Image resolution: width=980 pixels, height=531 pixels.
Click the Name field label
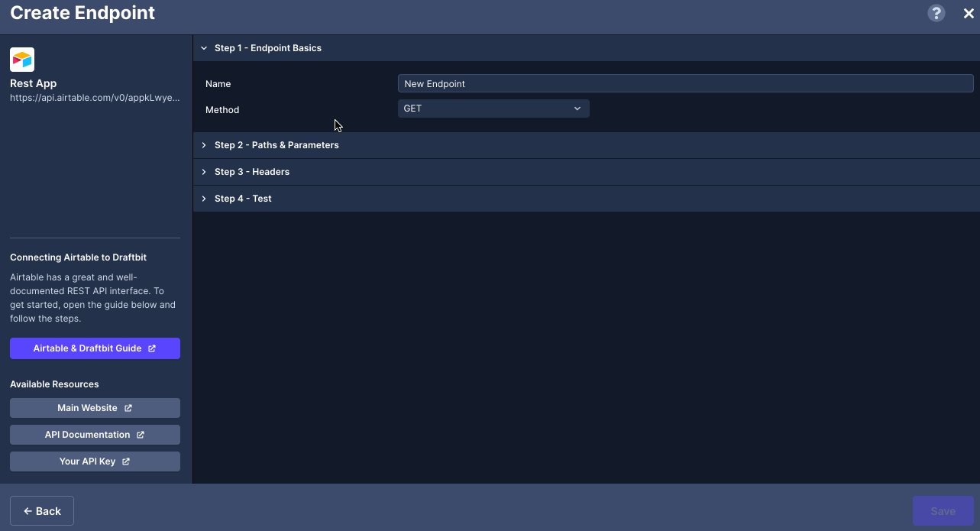coord(218,84)
